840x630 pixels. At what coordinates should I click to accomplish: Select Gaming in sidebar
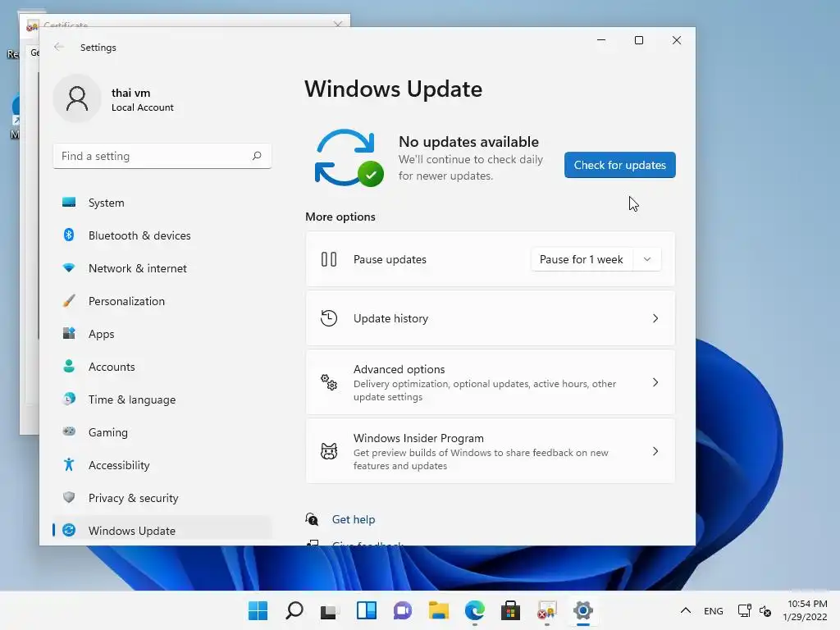(162, 432)
